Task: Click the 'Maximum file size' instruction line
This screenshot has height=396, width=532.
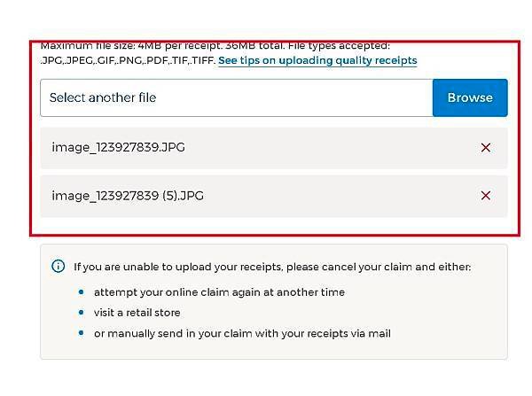Action: pyautogui.click(x=215, y=46)
